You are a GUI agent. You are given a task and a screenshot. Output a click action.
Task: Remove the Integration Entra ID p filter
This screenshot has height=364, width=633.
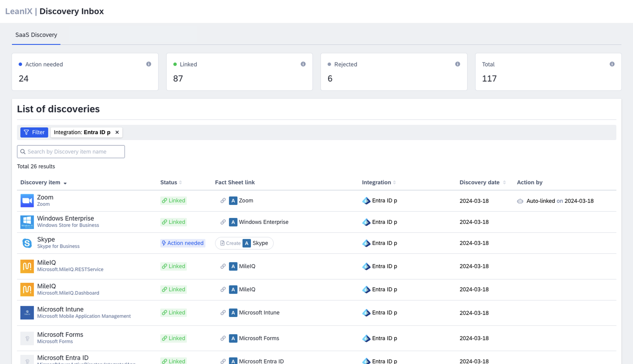tap(117, 132)
